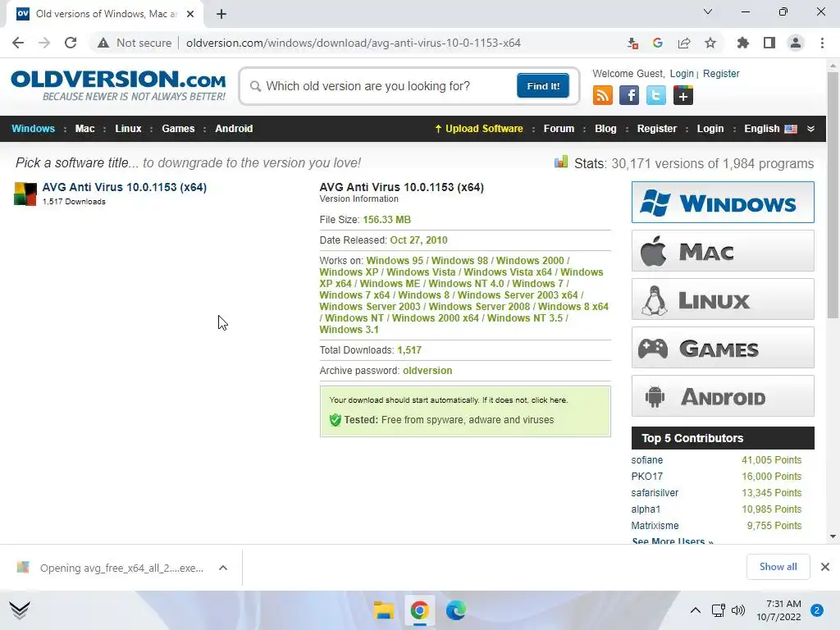This screenshot has height=630, width=840.
Task: Click the Find It! button
Action: [543, 85]
